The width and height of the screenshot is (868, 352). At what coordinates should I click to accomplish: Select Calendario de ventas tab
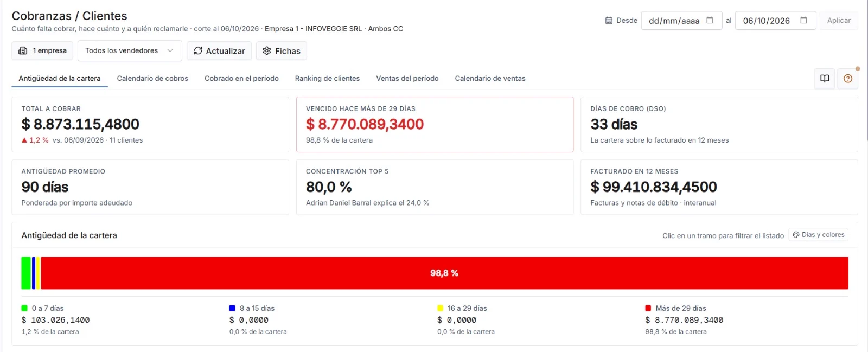point(490,79)
